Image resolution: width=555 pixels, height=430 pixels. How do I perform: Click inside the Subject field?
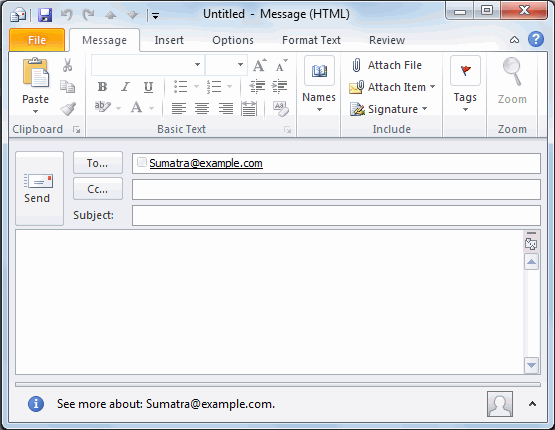(x=336, y=215)
